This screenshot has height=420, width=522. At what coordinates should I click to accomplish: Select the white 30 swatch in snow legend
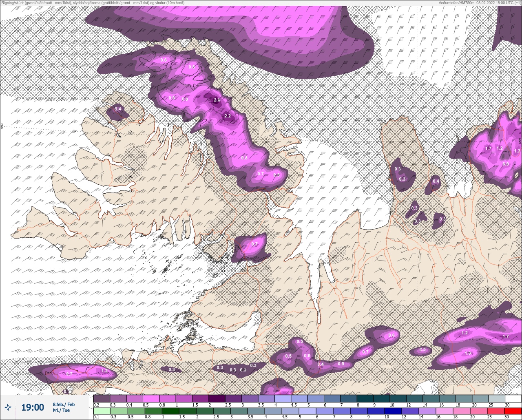point(513,398)
